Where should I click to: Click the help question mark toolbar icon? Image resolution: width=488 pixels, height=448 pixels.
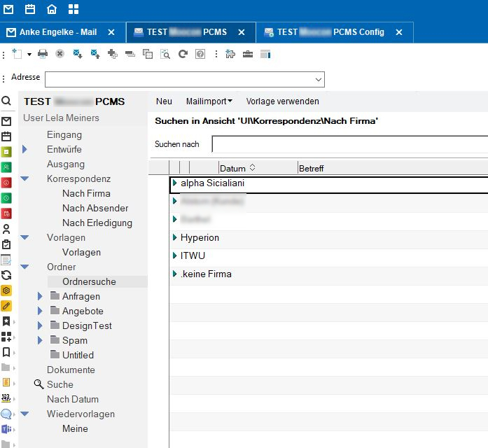(200, 54)
